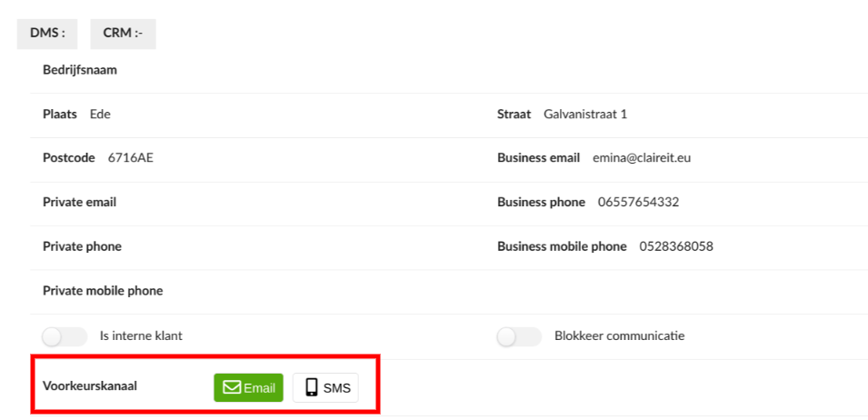Choose Email as preferred channel
The width and height of the screenshot is (868, 420).
(249, 387)
